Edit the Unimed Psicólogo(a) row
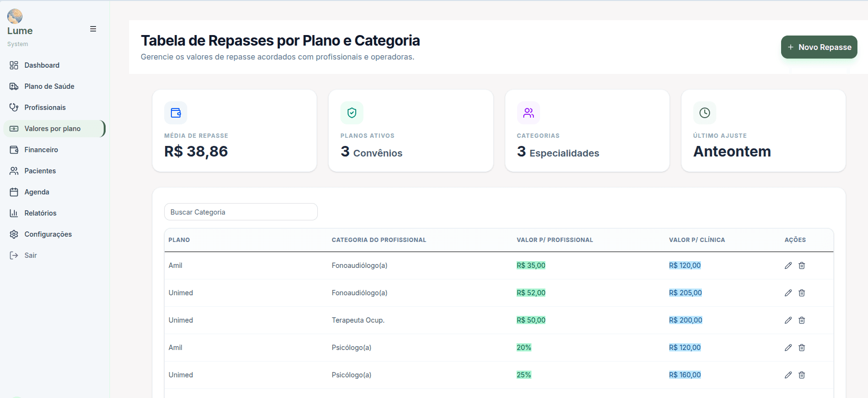Viewport: 868px width, 398px height. click(x=788, y=375)
